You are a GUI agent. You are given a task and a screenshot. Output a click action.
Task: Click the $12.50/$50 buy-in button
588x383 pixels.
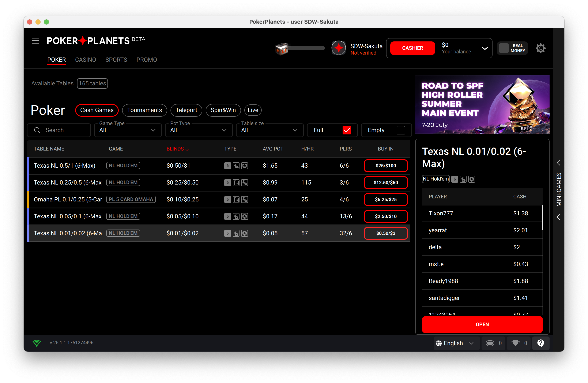tap(386, 183)
